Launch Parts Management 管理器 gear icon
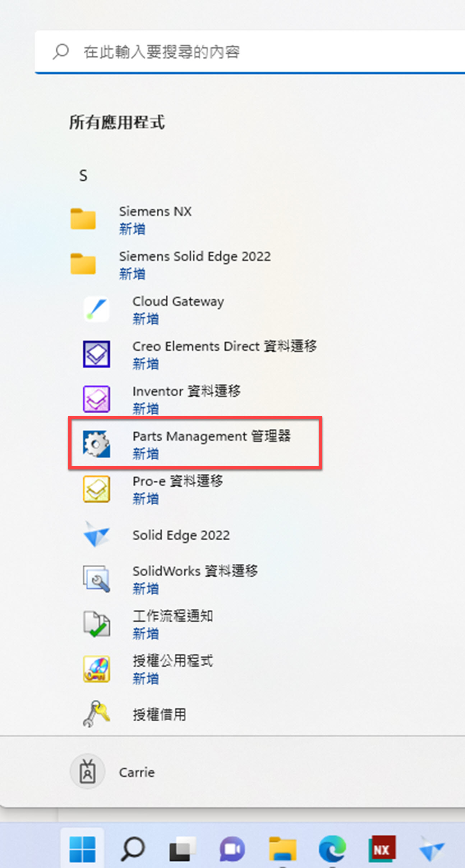The height and width of the screenshot is (868, 465). (96, 444)
